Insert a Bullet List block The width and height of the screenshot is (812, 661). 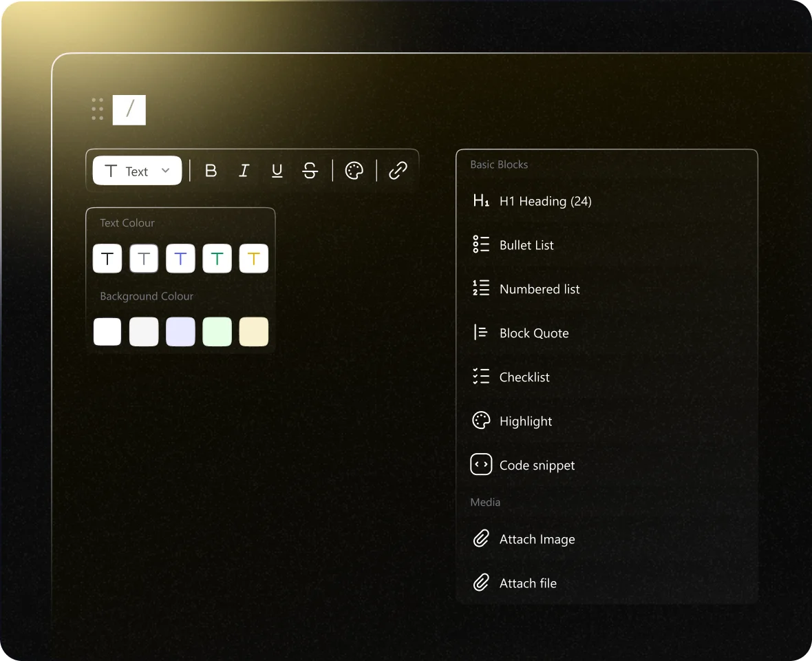point(526,245)
